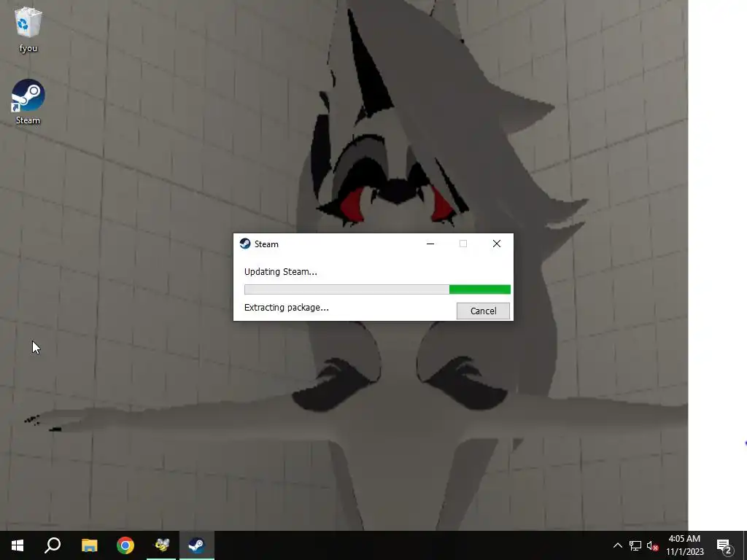This screenshot has height=560, width=747.
Task: Cancel the Steam update
Action: click(x=483, y=311)
